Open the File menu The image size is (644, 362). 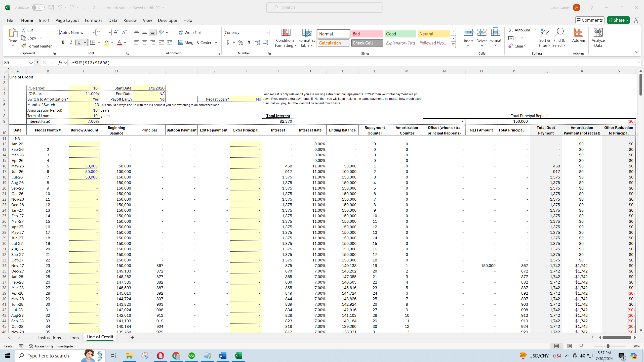[10, 20]
